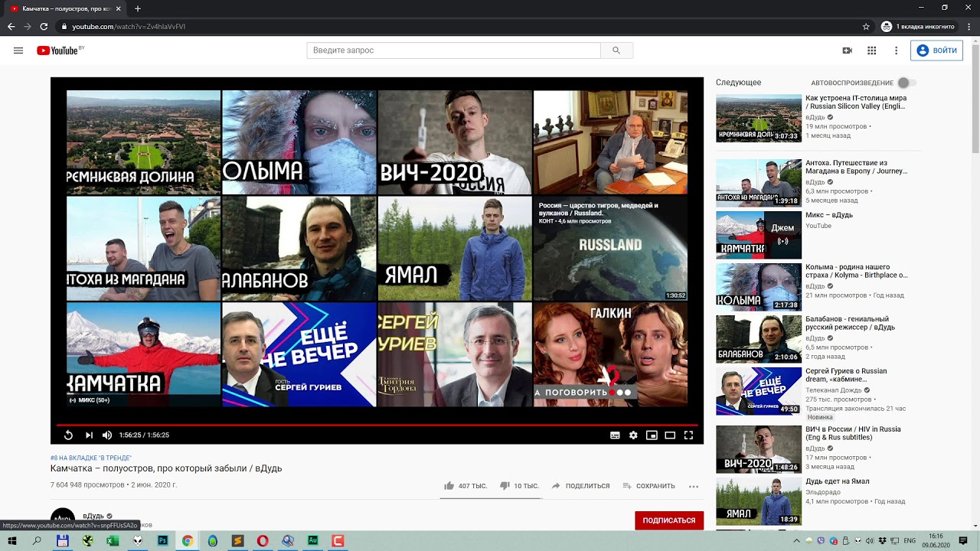This screenshot has width=980, height=551.
Task: Open the Кремниевая долина end-screen thumbnail
Action: [x=143, y=142]
